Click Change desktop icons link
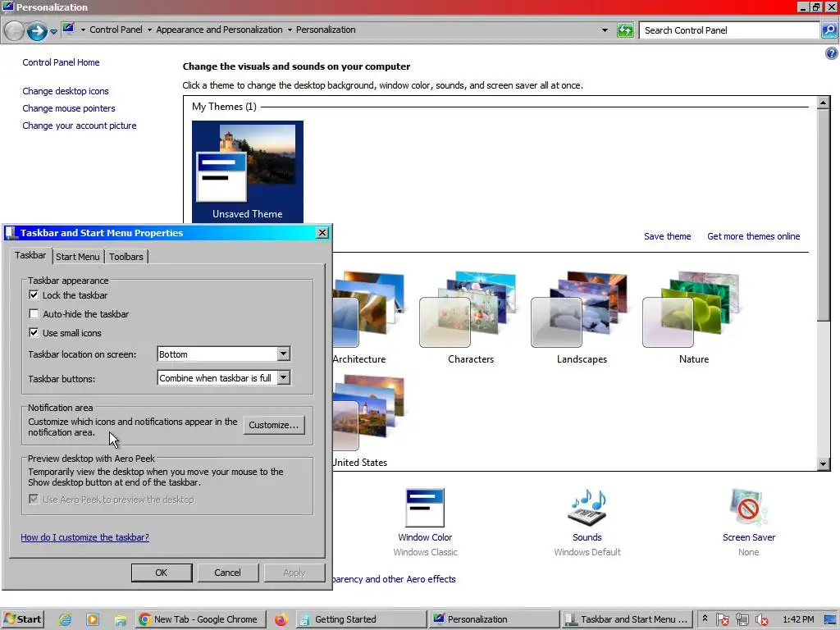 click(66, 91)
